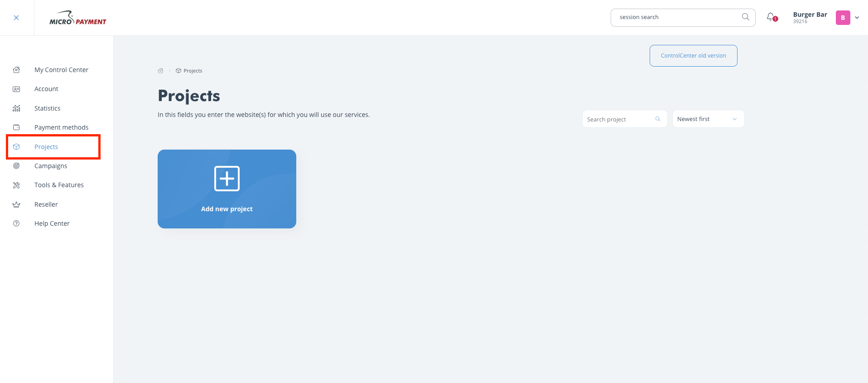
Task: Click the Reseller crown icon
Action: tap(16, 204)
